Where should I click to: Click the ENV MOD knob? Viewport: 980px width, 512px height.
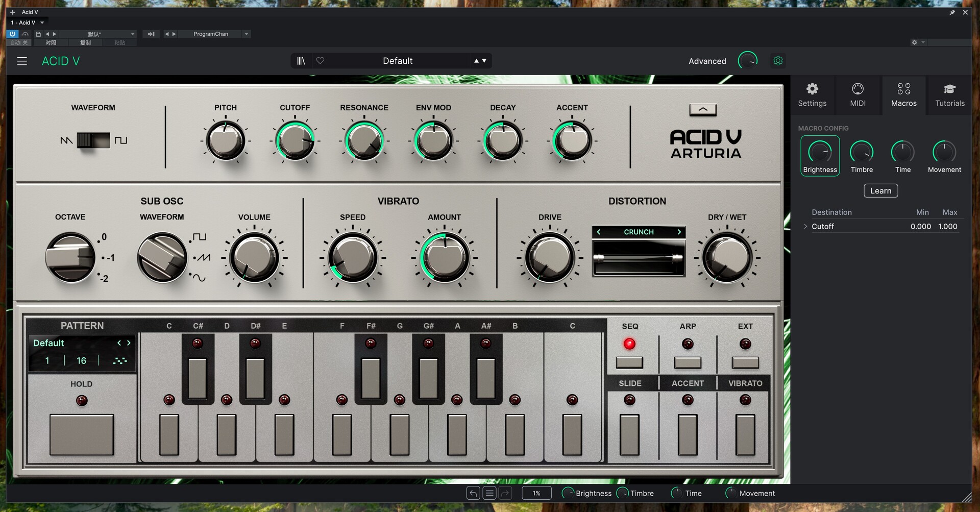click(433, 141)
